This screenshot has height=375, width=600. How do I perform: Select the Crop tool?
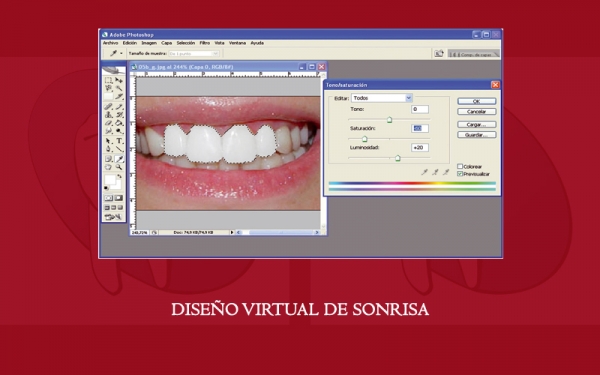(109, 96)
